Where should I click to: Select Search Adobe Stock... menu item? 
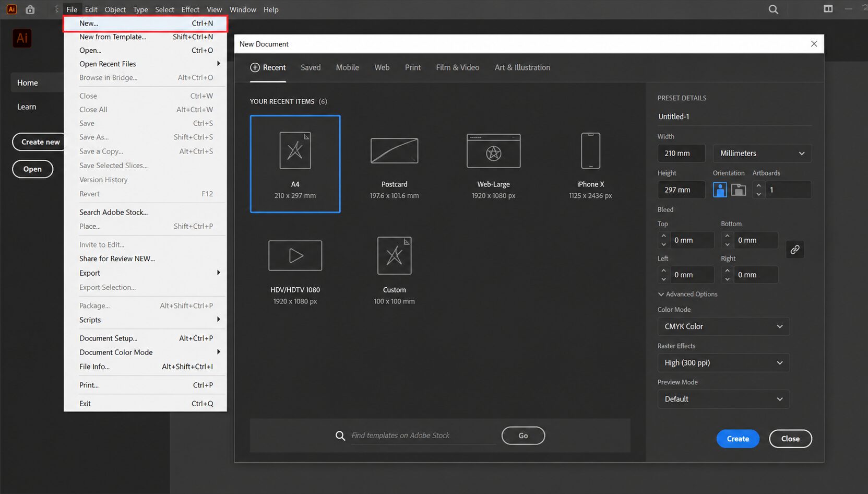click(145, 213)
